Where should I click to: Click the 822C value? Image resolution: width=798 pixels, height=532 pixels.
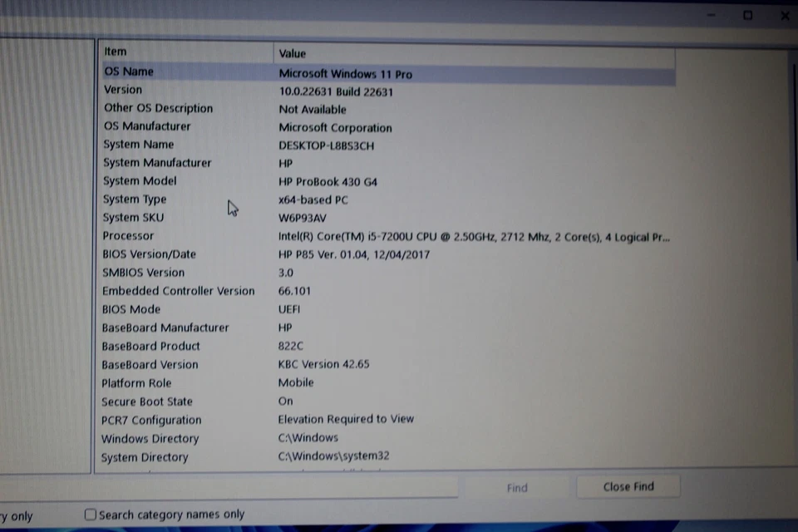[x=291, y=346]
